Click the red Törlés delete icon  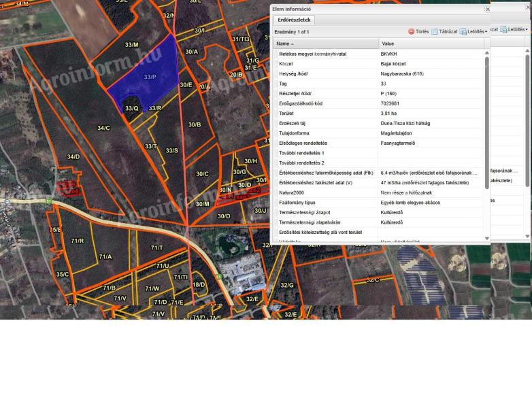point(411,31)
